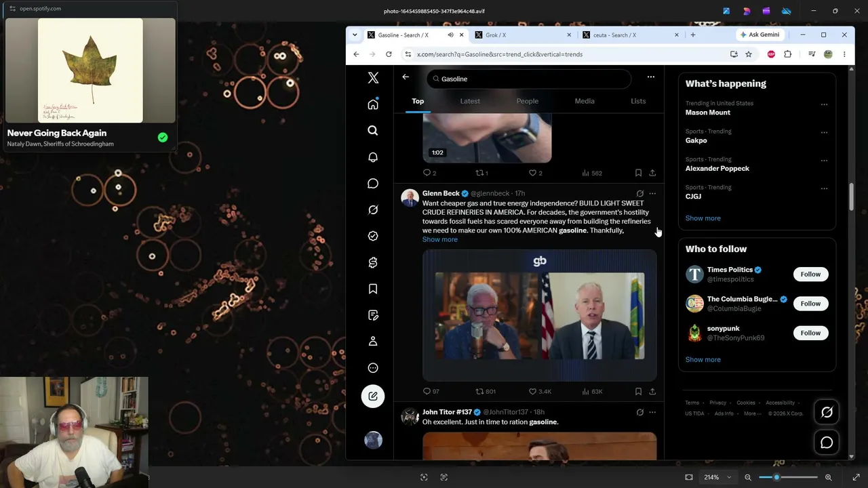This screenshot has height=488, width=868.
Task: Follow sonypunk
Action: coord(810,333)
